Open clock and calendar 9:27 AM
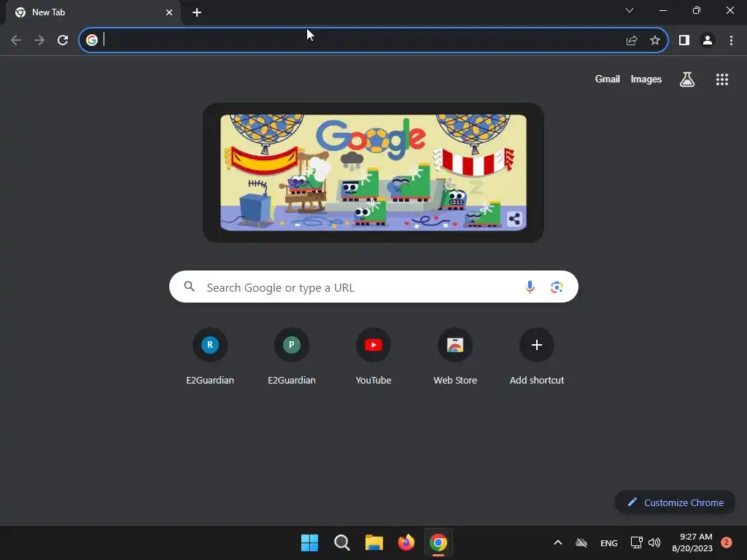The height and width of the screenshot is (560, 747). point(692,542)
